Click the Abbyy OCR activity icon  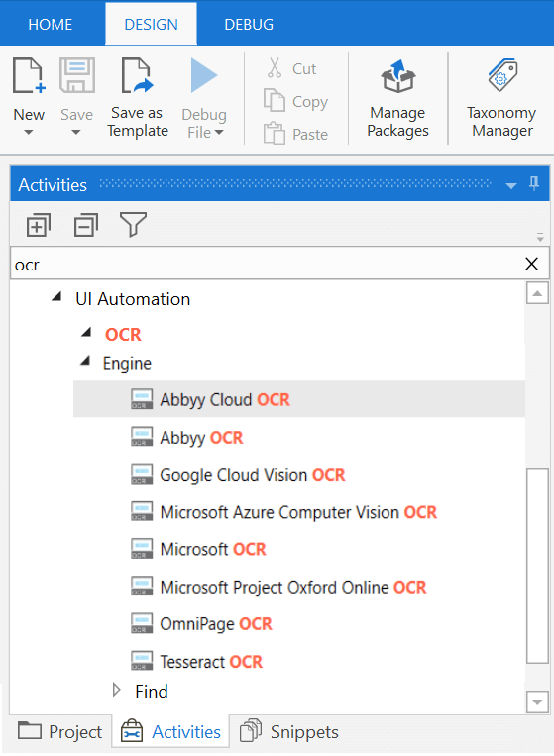pyautogui.click(x=142, y=437)
